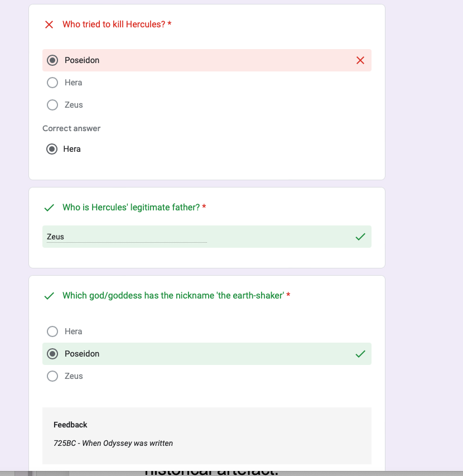463x476 pixels.
Task: Select Zeus radio in Hercules kill question
Action: [x=52, y=105]
